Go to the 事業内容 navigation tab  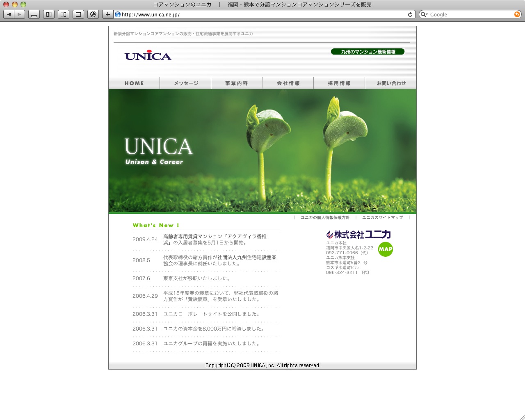pyautogui.click(x=237, y=83)
